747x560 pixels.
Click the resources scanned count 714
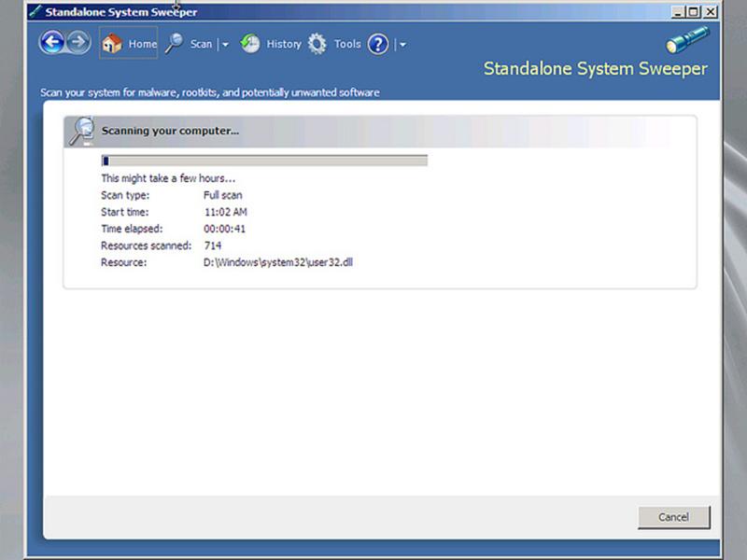coord(213,245)
